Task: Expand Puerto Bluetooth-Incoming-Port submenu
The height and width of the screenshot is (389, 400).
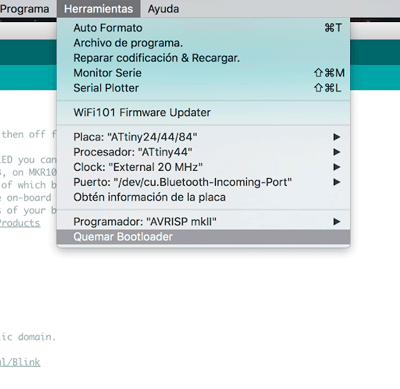Action: click(x=203, y=182)
